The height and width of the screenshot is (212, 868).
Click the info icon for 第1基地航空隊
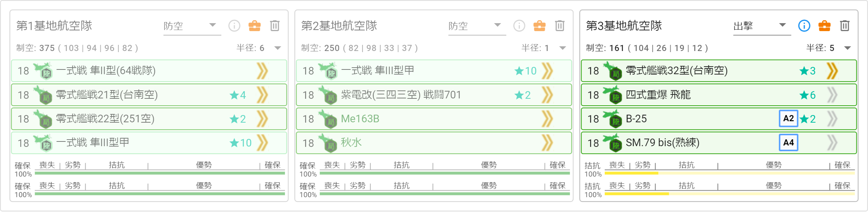pyautogui.click(x=234, y=26)
